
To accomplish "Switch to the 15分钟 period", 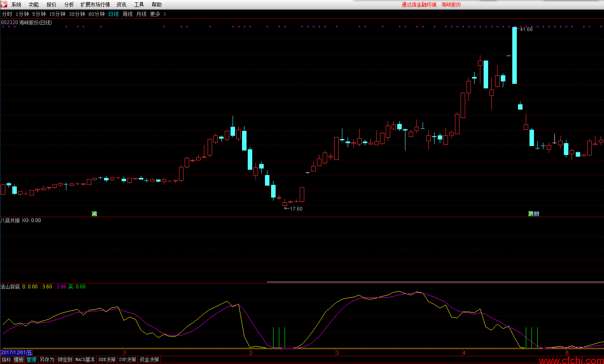I will tap(57, 14).
